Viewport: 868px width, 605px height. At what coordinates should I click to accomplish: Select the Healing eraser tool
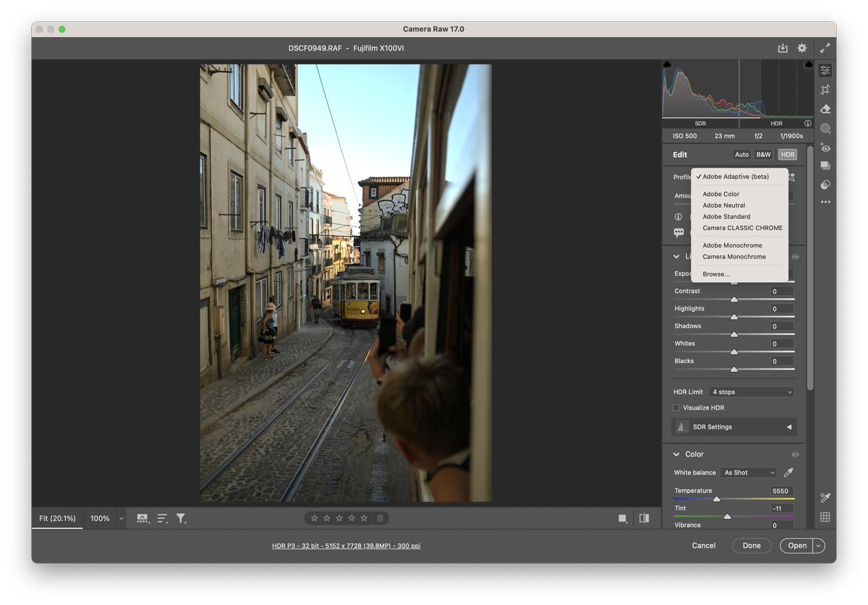825,109
